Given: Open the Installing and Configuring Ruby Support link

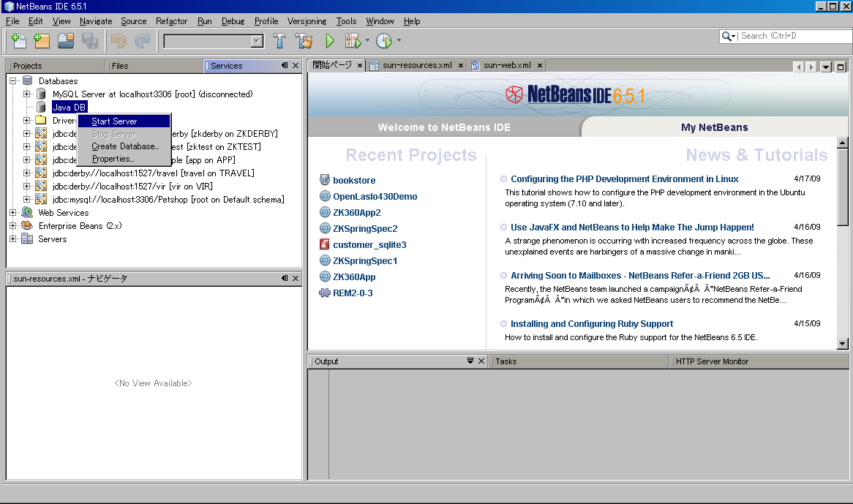Looking at the screenshot, I should point(591,324).
